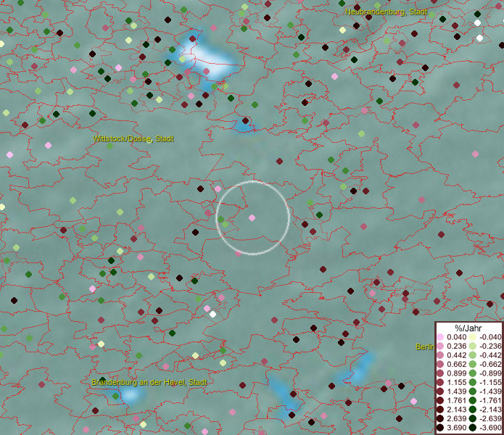Click the large white-blue patch near the top
This screenshot has width=504, height=435.
[205, 58]
